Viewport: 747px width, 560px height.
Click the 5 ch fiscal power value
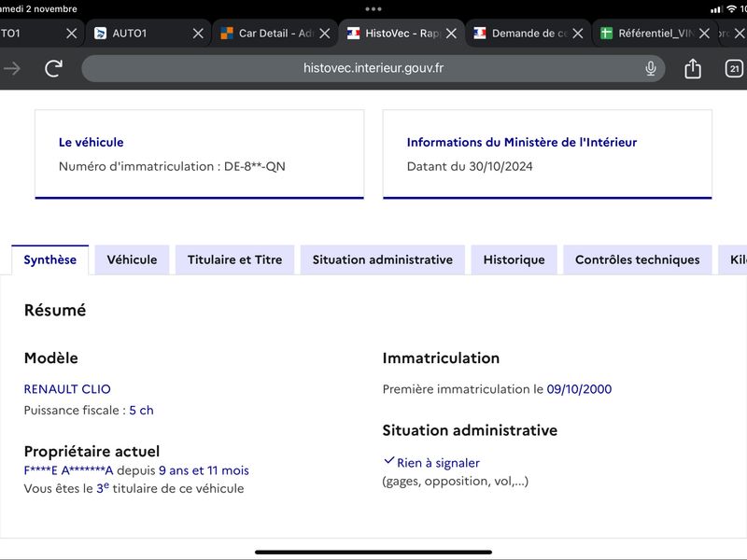142,410
